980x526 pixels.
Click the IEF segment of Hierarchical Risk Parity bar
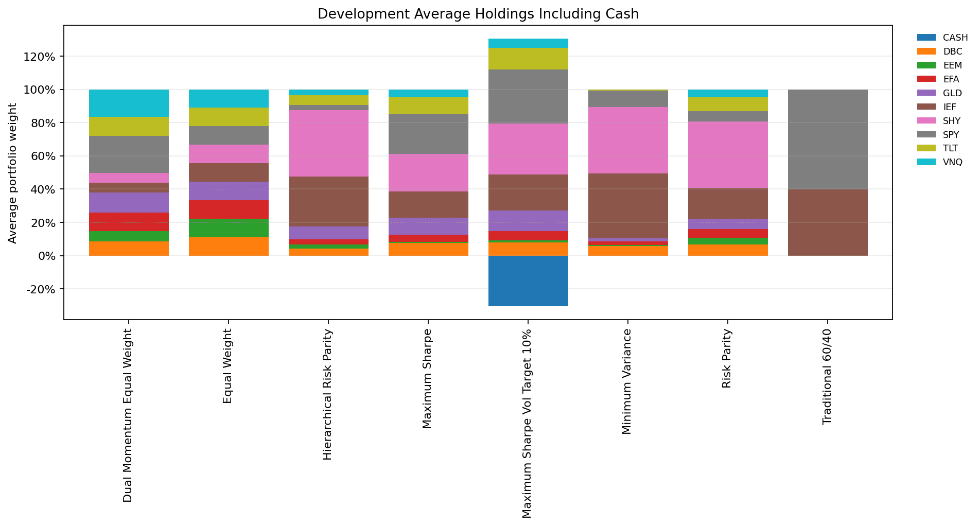328,202
